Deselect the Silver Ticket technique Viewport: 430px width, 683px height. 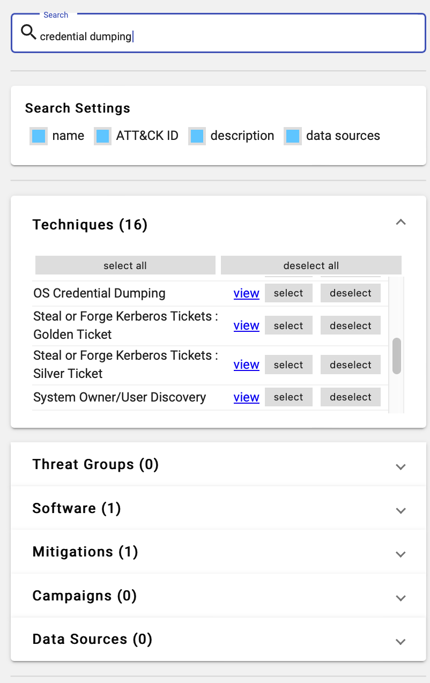click(351, 365)
